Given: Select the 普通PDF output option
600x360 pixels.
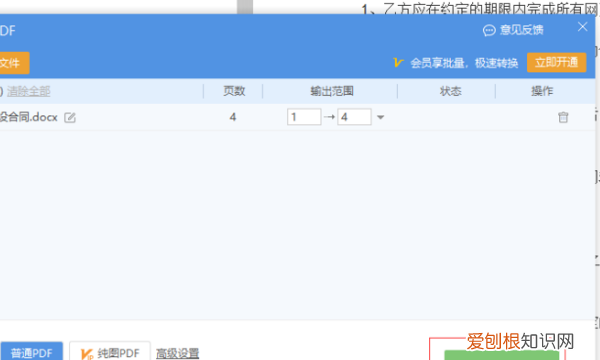Looking at the screenshot, I should [31, 352].
